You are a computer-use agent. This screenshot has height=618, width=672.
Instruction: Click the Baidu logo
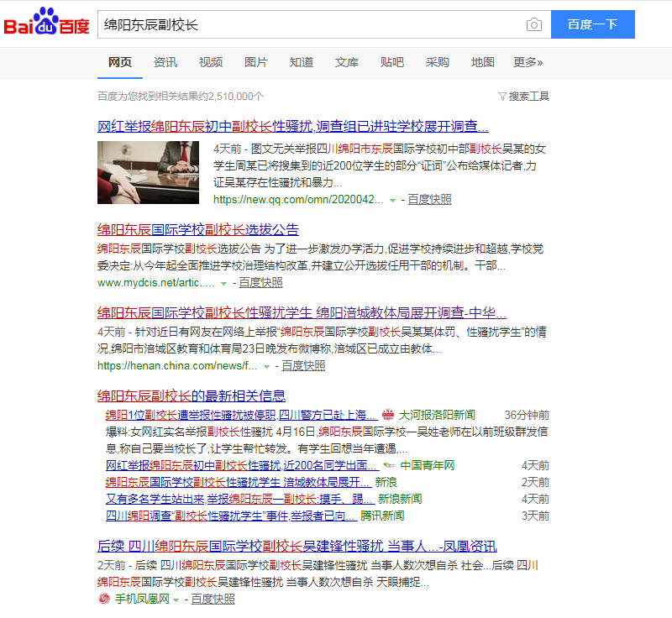(x=46, y=22)
